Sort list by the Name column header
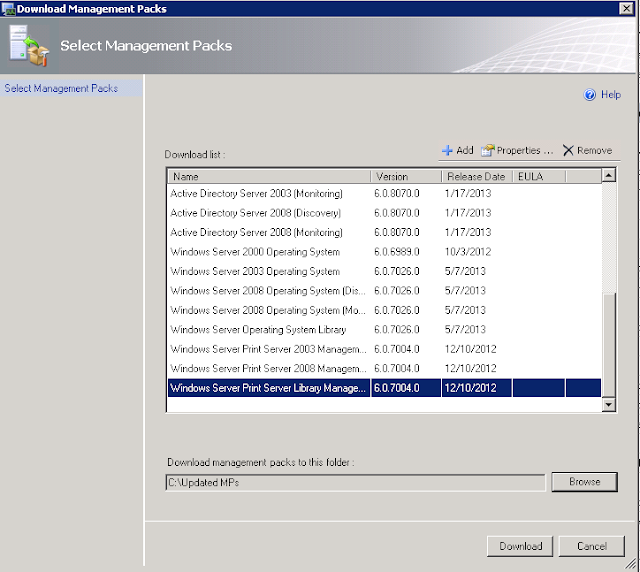 click(269, 176)
